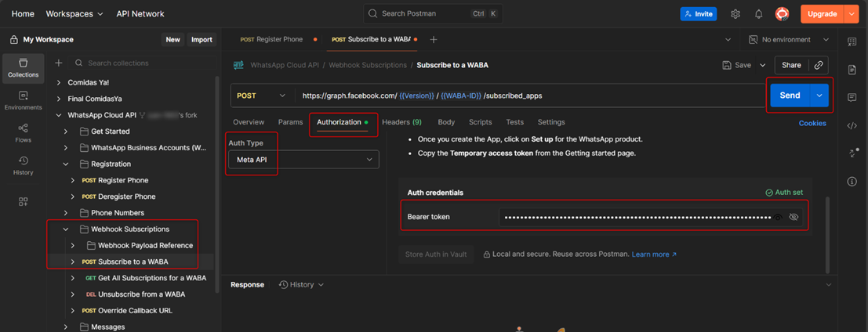Screen dimensions: 868x332
Task: Open the History sidebar panel
Action: [23, 164]
